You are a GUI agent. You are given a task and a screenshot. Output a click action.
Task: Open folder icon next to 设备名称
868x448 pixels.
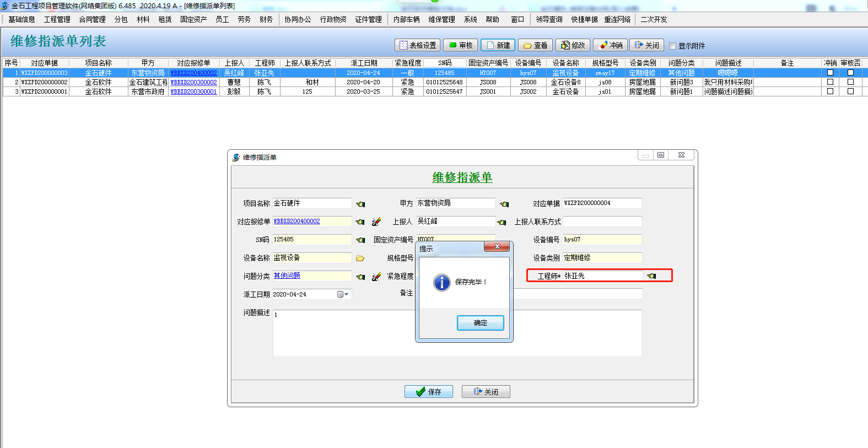[x=360, y=258]
